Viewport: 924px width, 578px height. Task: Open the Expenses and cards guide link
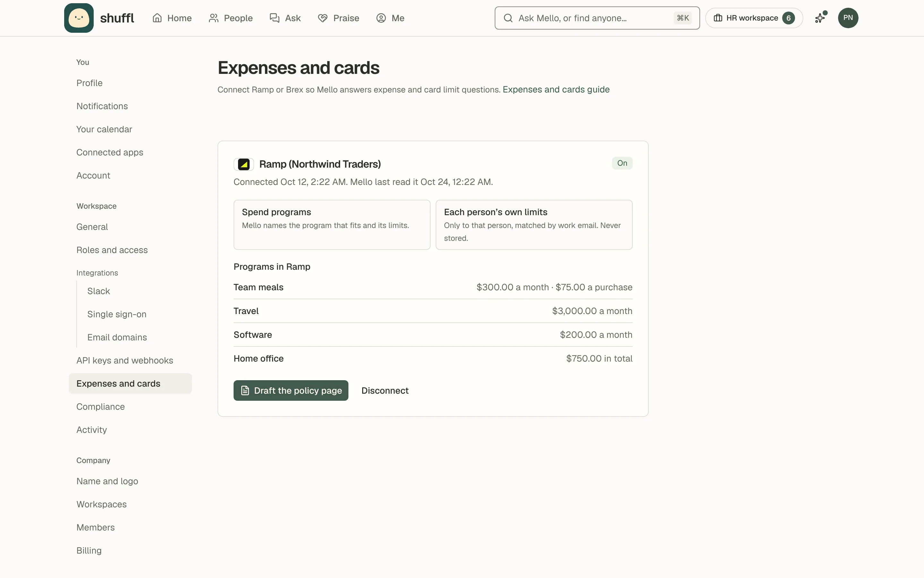click(x=556, y=90)
